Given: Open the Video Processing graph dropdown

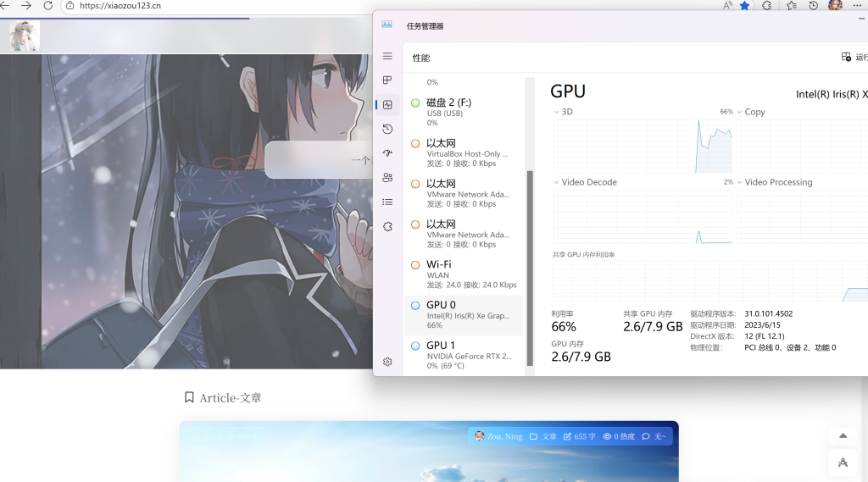Looking at the screenshot, I should (x=740, y=182).
